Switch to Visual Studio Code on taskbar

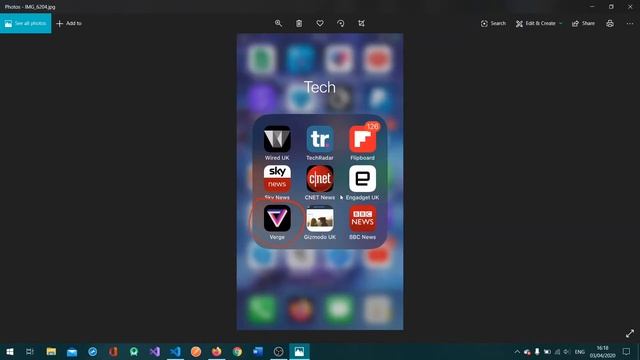click(x=176, y=351)
